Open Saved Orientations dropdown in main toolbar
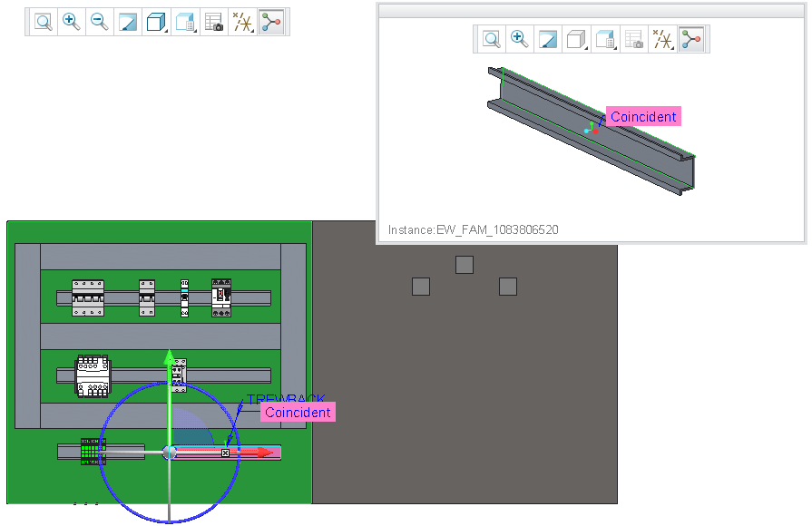The height and width of the screenshot is (526, 812). click(x=185, y=23)
